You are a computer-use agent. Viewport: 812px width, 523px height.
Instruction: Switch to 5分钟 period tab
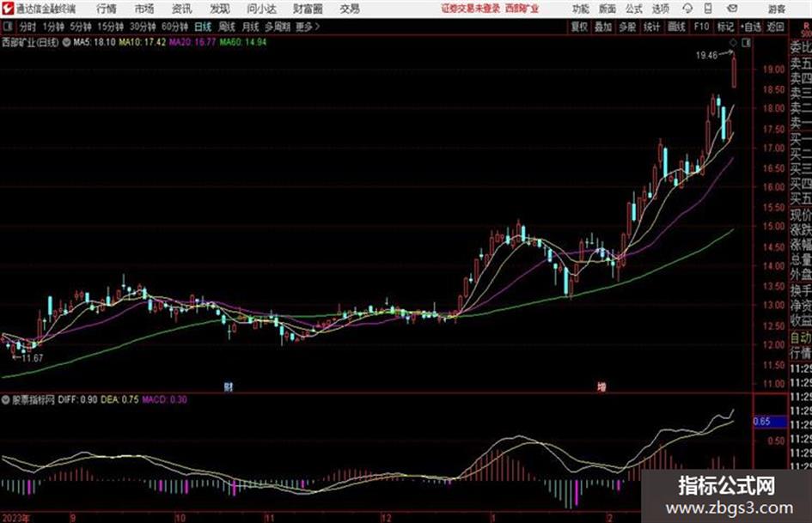(81, 27)
